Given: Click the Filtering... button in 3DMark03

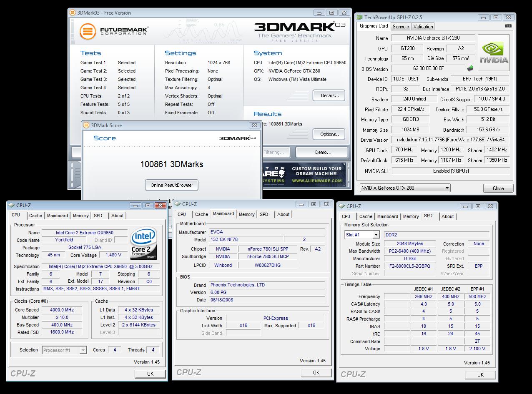Looking at the screenshot, I should pyautogui.click(x=277, y=152).
